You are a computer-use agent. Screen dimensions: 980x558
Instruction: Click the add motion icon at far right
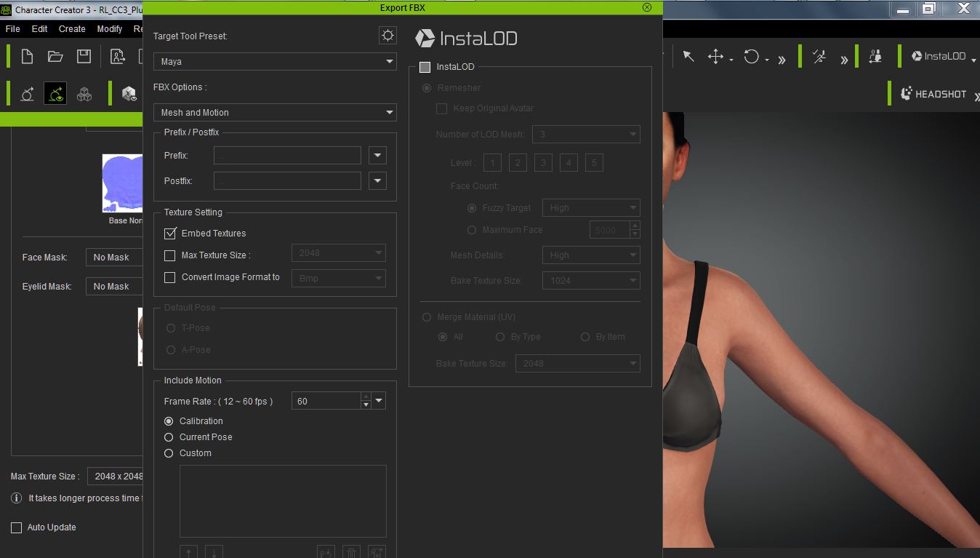pyautogui.click(x=376, y=551)
